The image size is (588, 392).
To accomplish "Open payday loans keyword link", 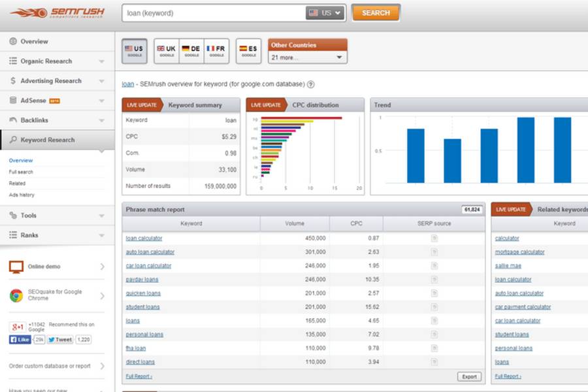I will coord(142,280).
